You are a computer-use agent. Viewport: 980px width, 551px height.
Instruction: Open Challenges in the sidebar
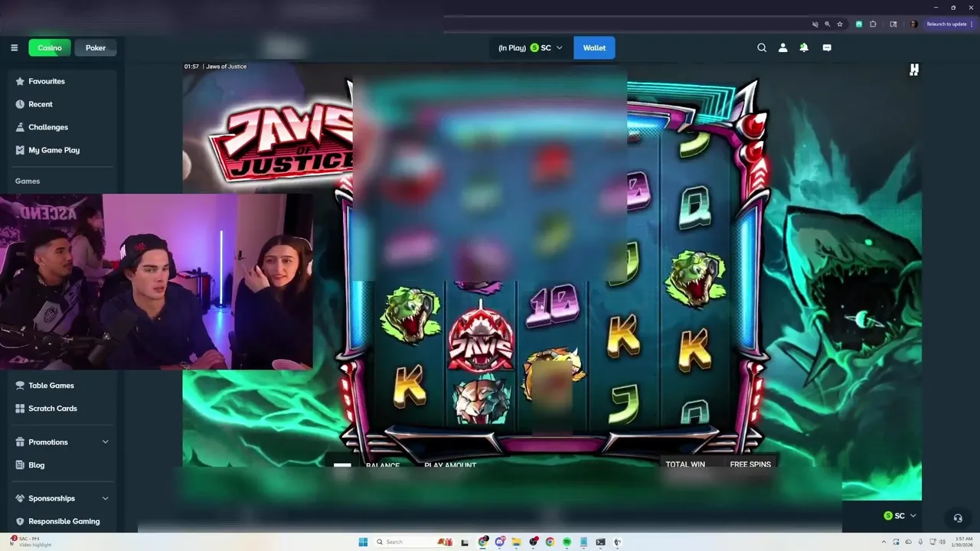click(48, 127)
